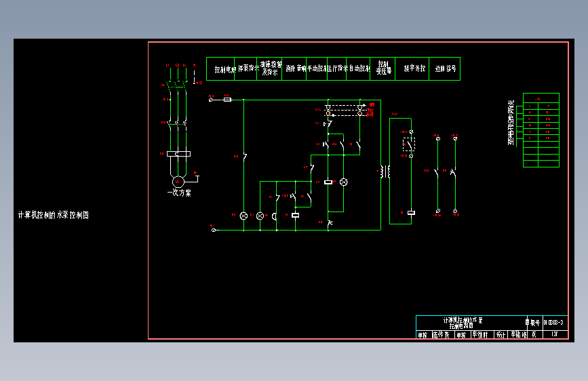Click the 页 cell in title block

(x=534, y=334)
